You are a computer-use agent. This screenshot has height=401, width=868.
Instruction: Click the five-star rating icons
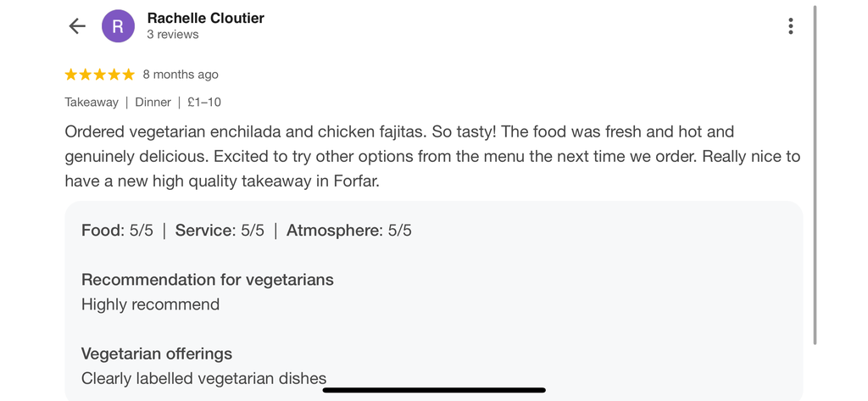coord(100,75)
